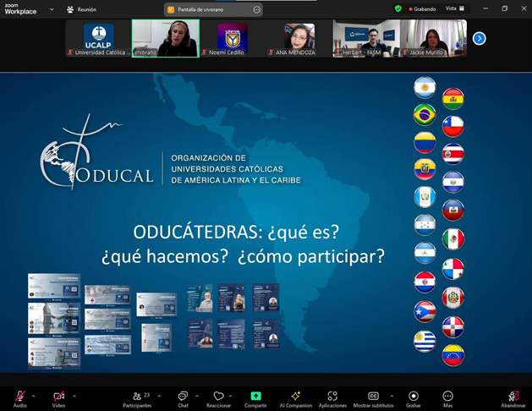This screenshot has height=411, width=532.
Task: Click the Peru flag icon
Action: (453, 298)
